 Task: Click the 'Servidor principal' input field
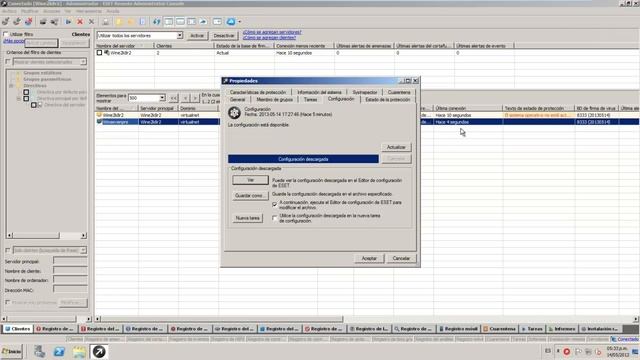[x=70, y=261]
